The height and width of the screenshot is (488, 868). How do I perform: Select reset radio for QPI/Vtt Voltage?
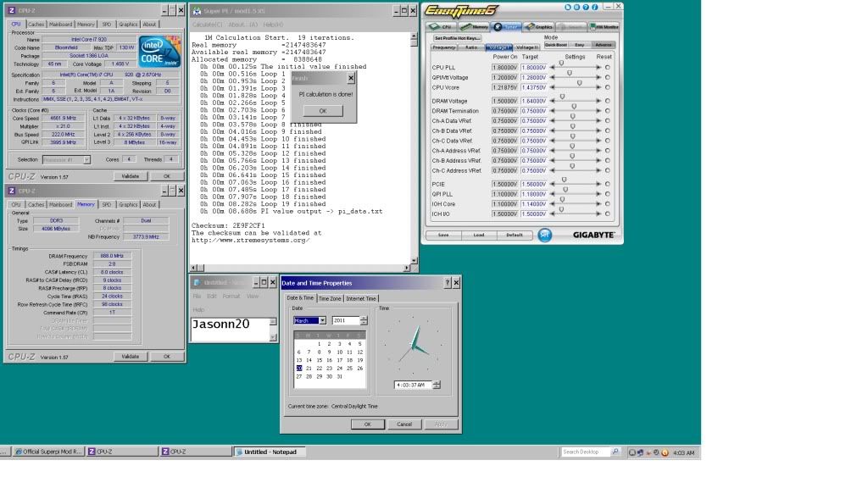click(x=607, y=77)
